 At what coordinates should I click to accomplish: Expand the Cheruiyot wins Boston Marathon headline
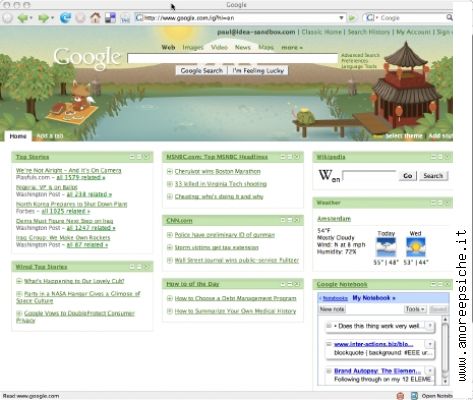coord(169,171)
